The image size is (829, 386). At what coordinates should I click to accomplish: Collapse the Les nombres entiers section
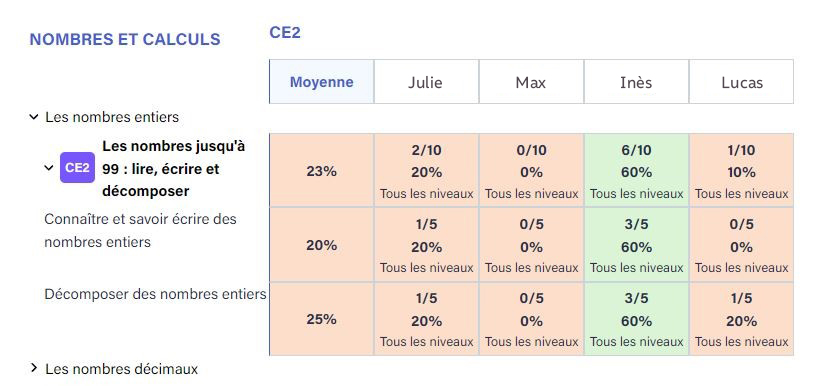34,117
